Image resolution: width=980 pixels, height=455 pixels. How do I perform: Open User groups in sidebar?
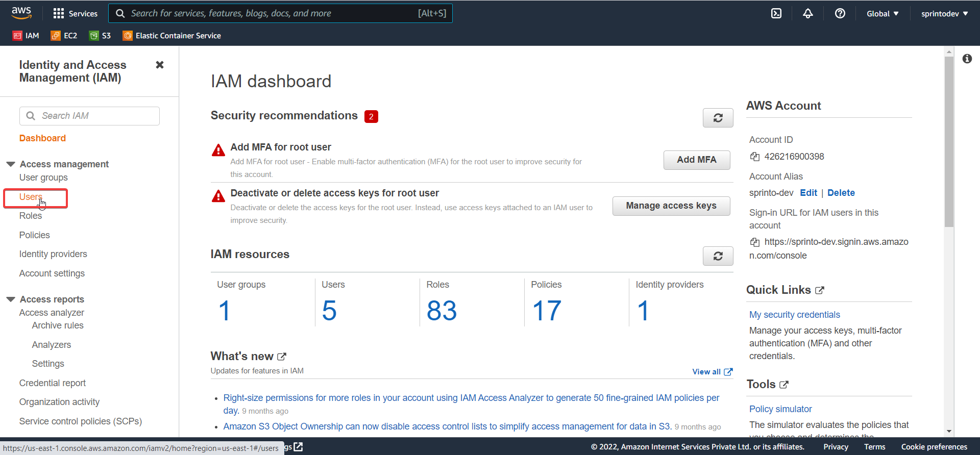coord(43,178)
